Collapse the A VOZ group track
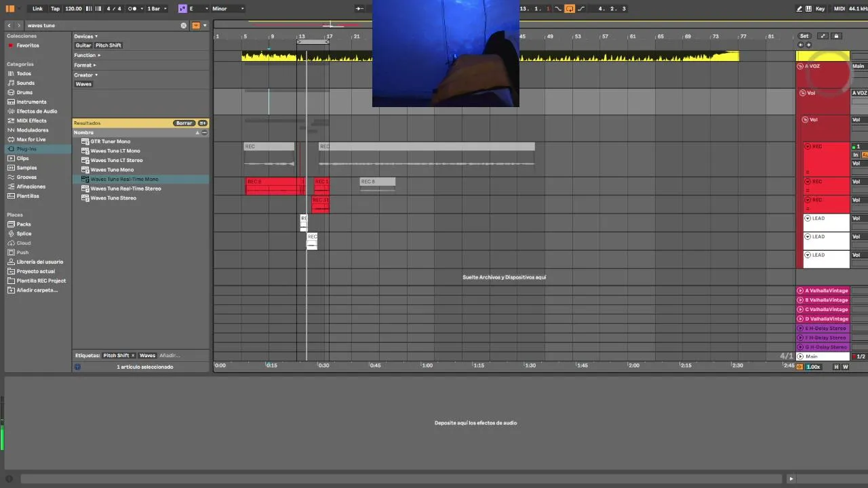Viewport: 868px width, 488px height. [800, 66]
